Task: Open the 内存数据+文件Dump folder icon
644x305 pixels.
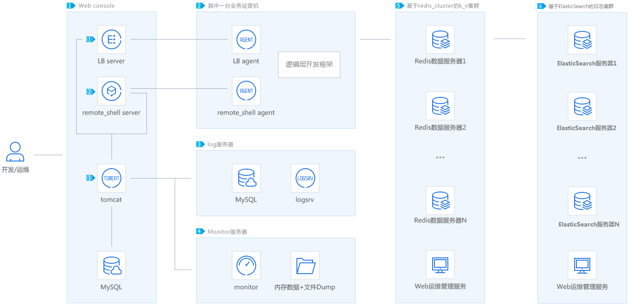Action: (x=305, y=266)
